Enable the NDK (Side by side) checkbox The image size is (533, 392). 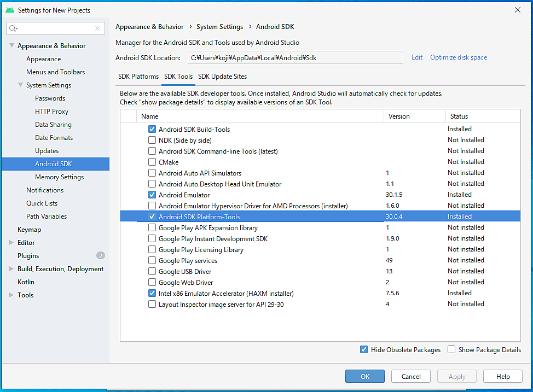[x=152, y=140]
